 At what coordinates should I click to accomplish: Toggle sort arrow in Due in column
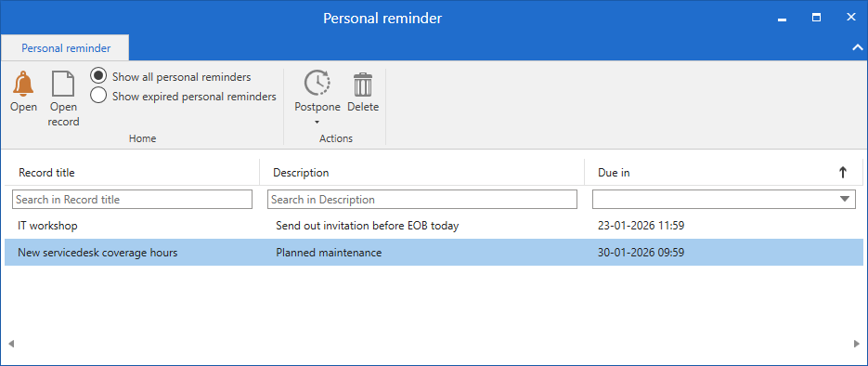[843, 173]
